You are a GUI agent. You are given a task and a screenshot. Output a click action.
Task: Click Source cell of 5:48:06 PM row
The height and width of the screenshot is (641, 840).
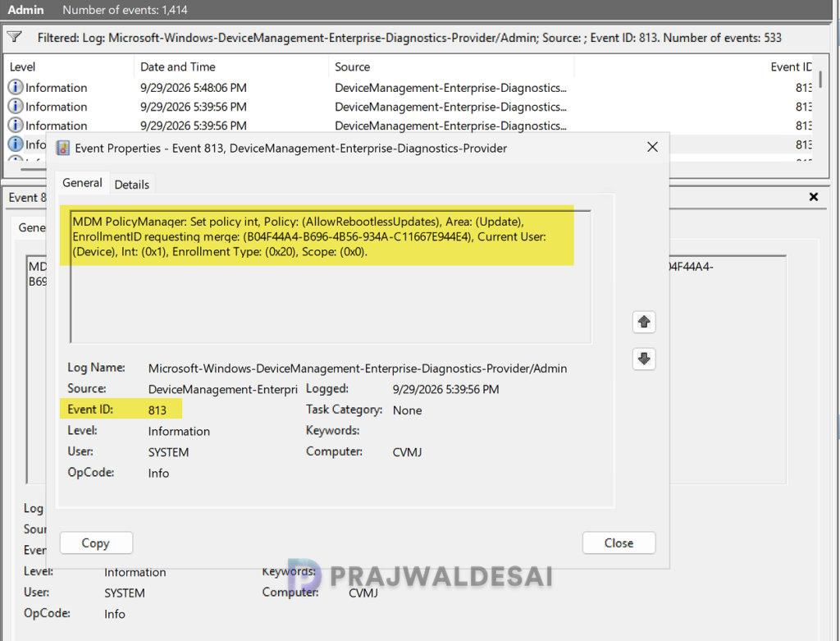click(450, 87)
